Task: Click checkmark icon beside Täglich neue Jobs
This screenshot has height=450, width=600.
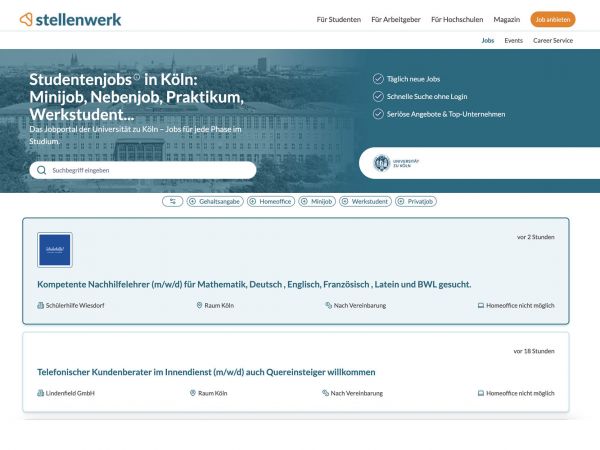Action: click(378, 79)
